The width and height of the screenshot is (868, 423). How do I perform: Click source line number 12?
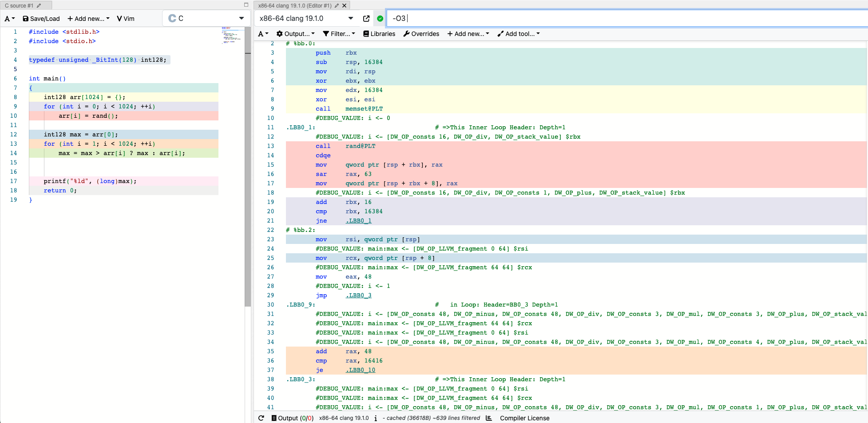click(x=14, y=135)
